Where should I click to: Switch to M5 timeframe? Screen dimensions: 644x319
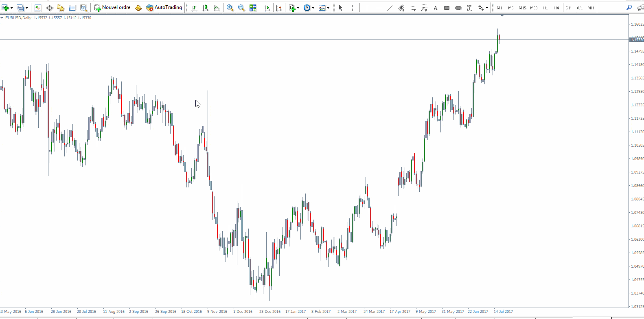511,8
